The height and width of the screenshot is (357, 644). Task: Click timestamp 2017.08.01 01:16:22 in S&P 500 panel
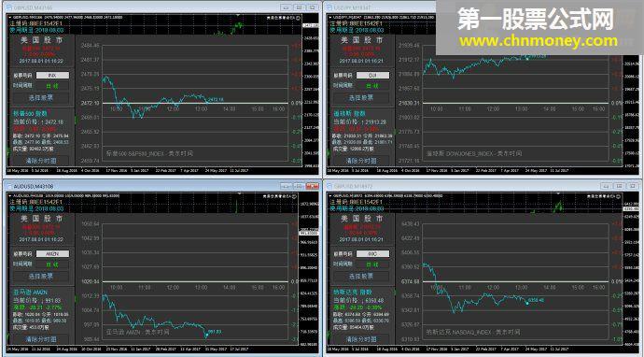coord(41,61)
